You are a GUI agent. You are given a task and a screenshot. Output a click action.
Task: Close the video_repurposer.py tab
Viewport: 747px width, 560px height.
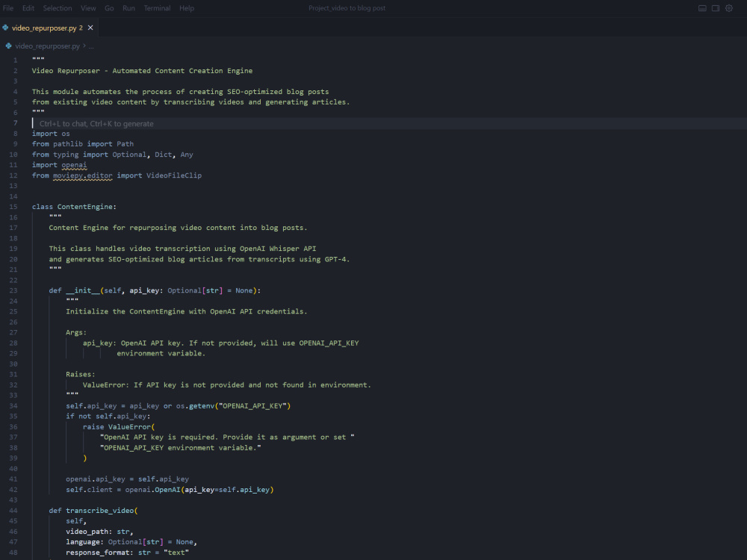coord(90,28)
